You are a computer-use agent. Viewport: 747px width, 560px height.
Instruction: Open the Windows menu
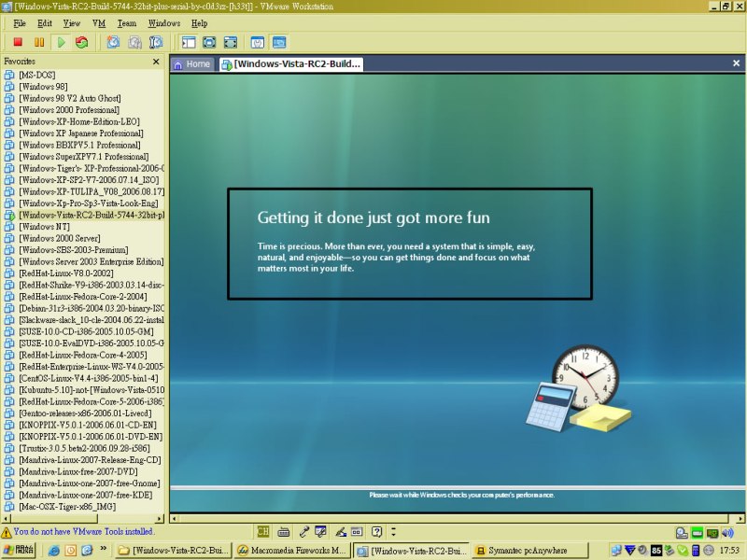(164, 23)
